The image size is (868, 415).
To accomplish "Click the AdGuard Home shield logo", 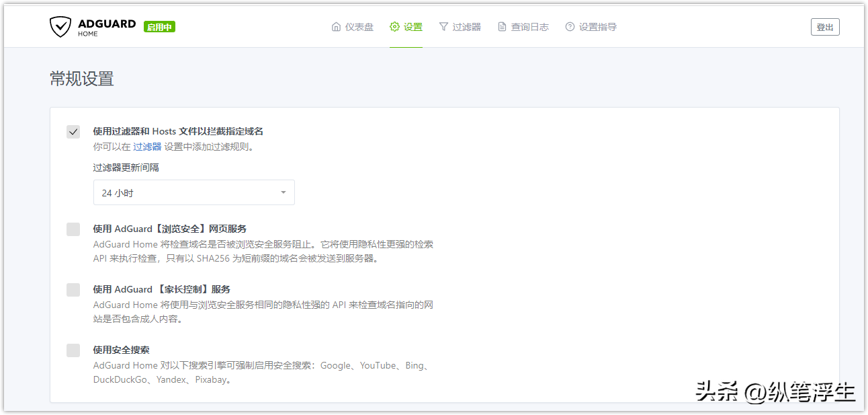I will pos(60,27).
